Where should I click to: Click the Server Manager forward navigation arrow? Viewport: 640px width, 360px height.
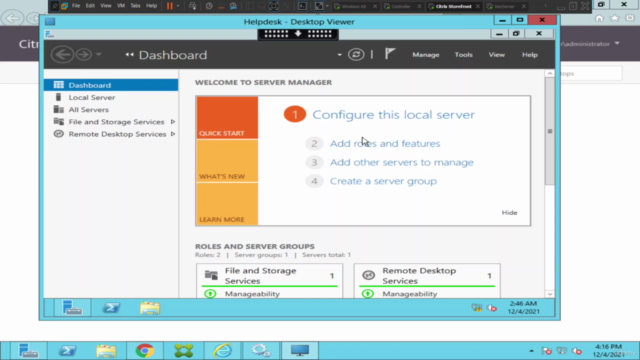pyautogui.click(x=84, y=54)
